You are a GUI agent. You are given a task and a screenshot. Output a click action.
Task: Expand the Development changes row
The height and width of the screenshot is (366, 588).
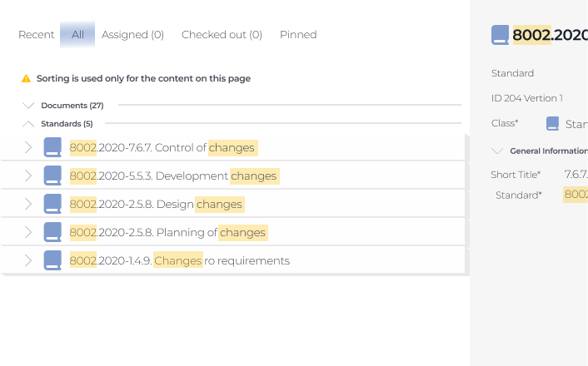tap(28, 176)
